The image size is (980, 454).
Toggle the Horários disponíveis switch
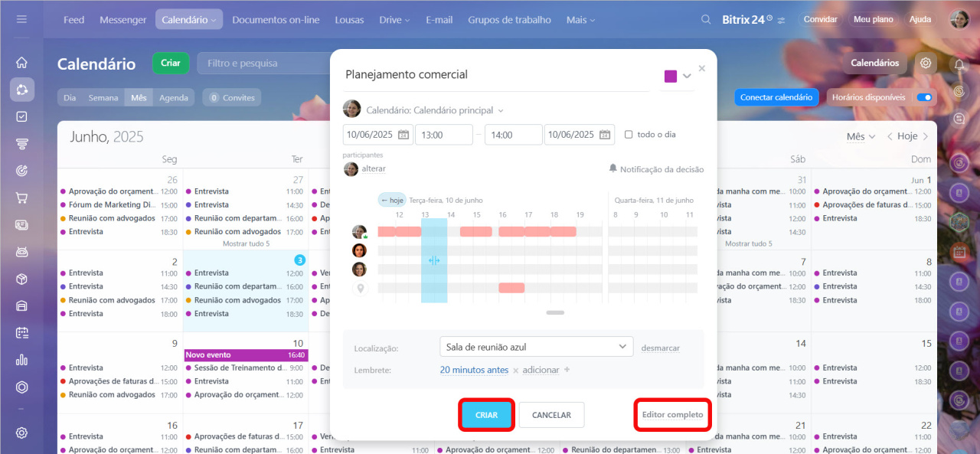(x=924, y=97)
